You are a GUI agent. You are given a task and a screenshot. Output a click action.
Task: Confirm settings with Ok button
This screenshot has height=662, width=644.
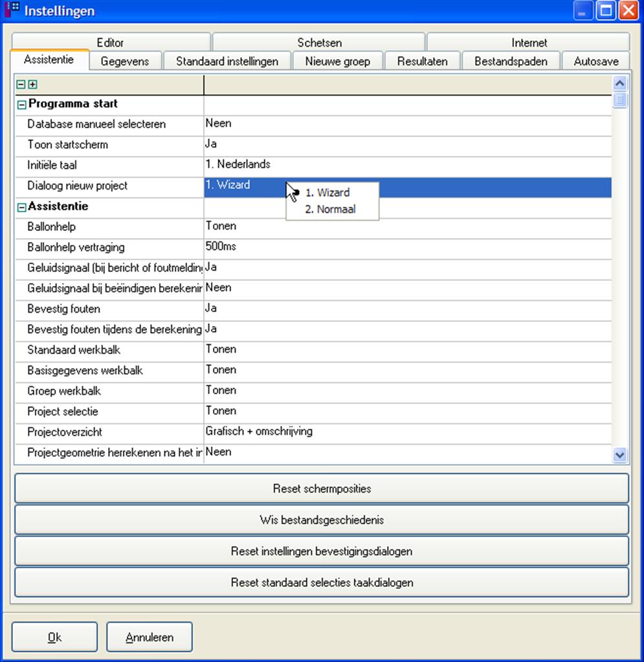54,637
